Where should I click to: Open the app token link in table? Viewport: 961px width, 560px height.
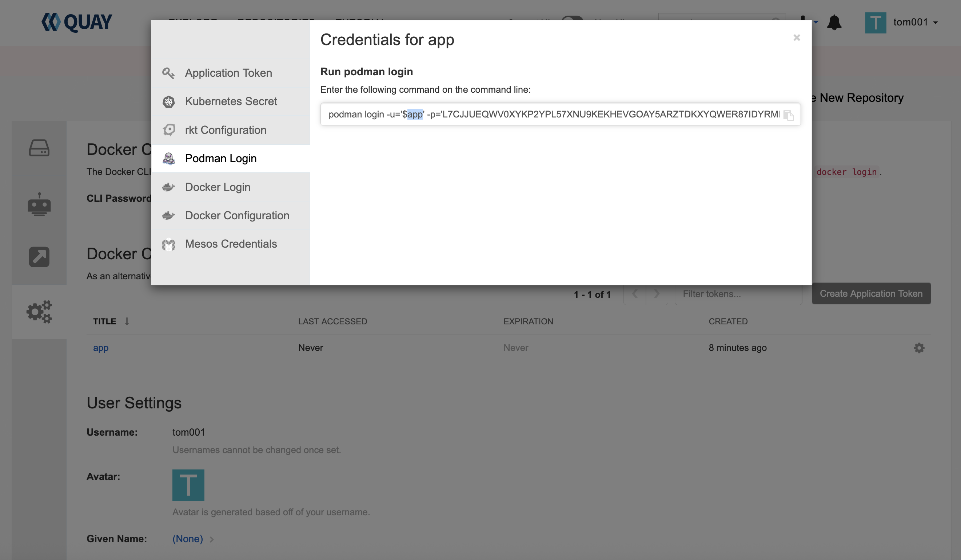point(101,348)
